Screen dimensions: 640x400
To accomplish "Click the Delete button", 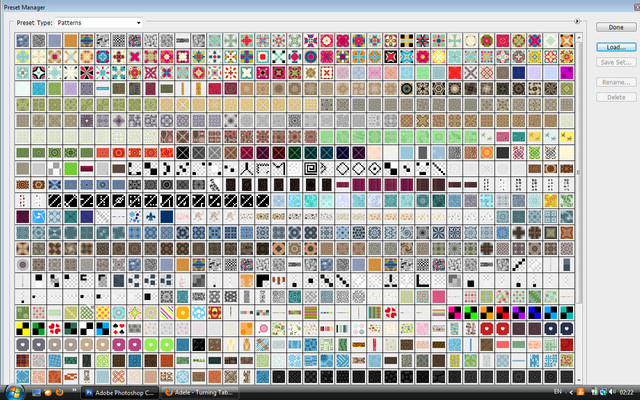I will 616,97.
